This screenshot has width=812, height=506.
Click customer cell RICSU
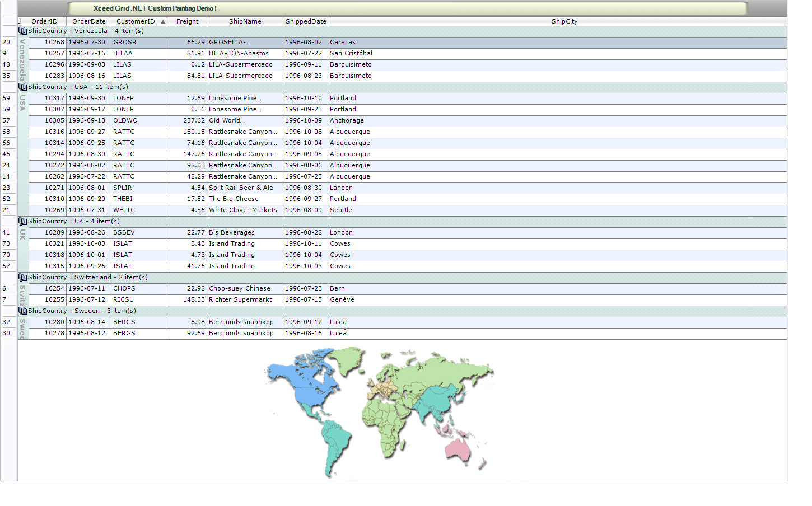click(139, 300)
